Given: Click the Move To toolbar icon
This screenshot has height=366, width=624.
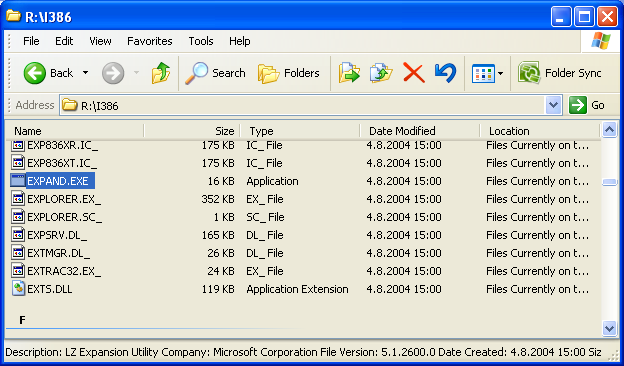Looking at the screenshot, I should click(x=349, y=73).
